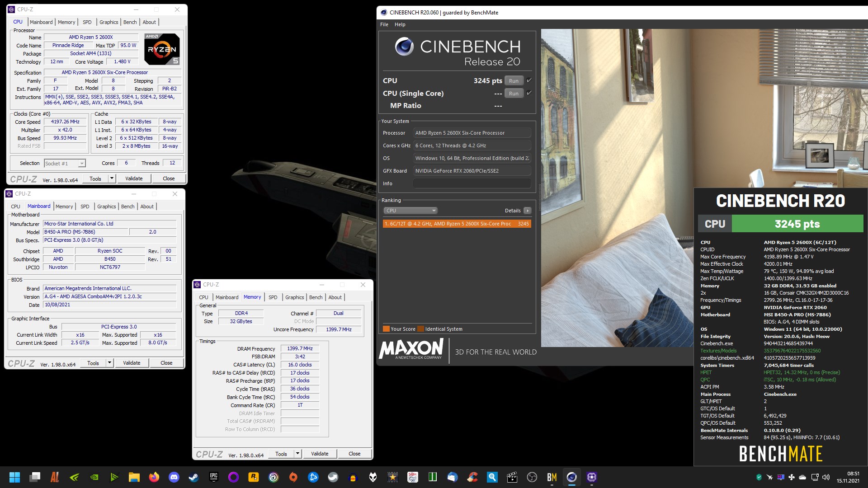Open the volume control in the system tray
Viewport: 868px width, 488px height.
click(x=826, y=477)
